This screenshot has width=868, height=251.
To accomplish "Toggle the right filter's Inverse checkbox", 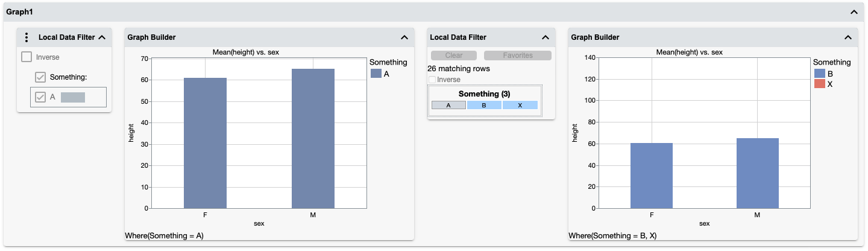I will click(432, 80).
